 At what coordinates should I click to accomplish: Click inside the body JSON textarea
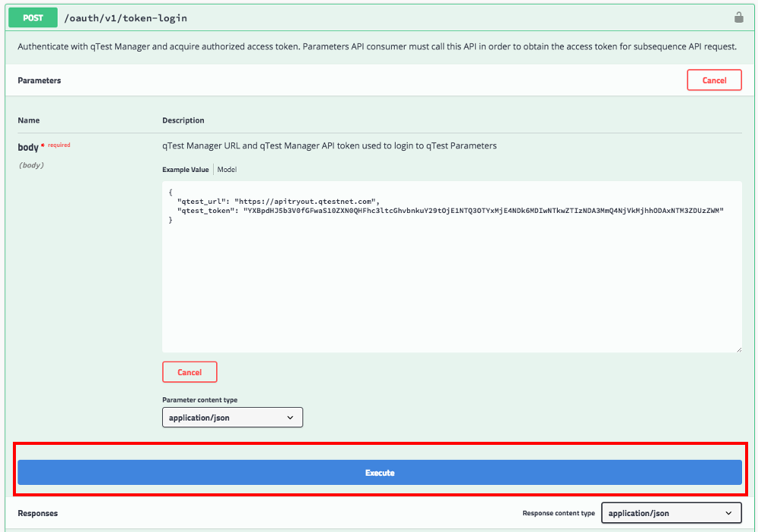tap(452, 267)
